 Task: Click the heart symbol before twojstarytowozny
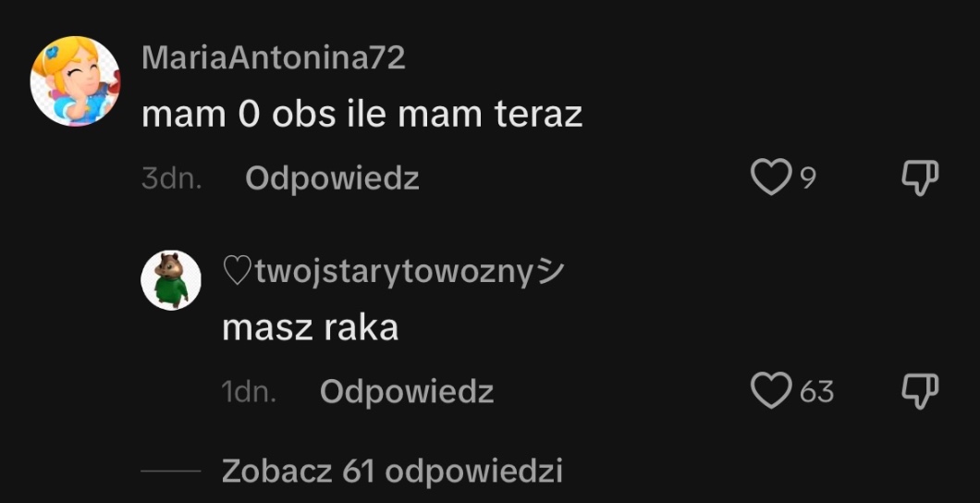coord(238,273)
